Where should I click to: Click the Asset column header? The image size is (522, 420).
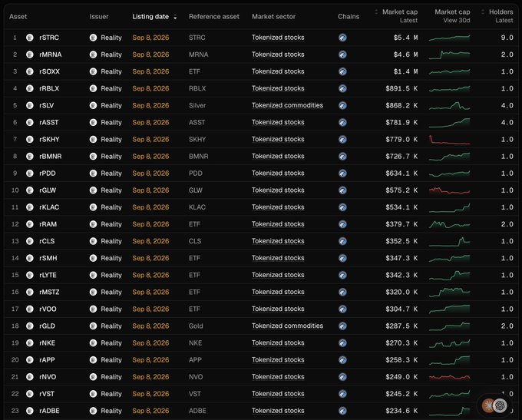coord(18,17)
